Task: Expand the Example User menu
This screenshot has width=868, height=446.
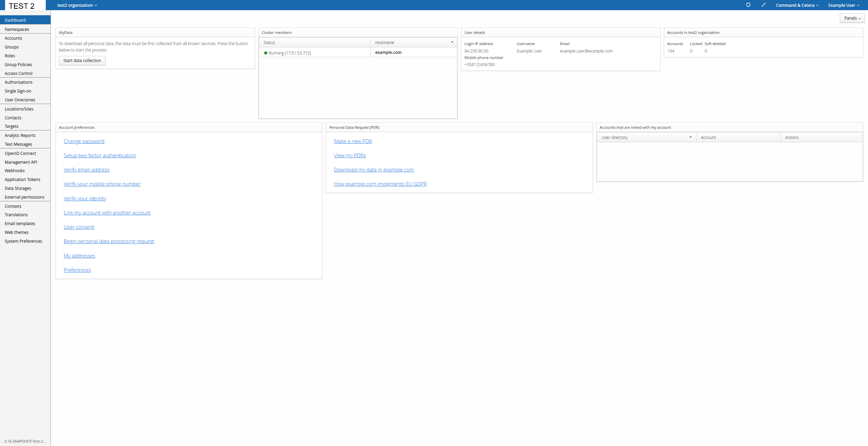Action: [x=844, y=5]
